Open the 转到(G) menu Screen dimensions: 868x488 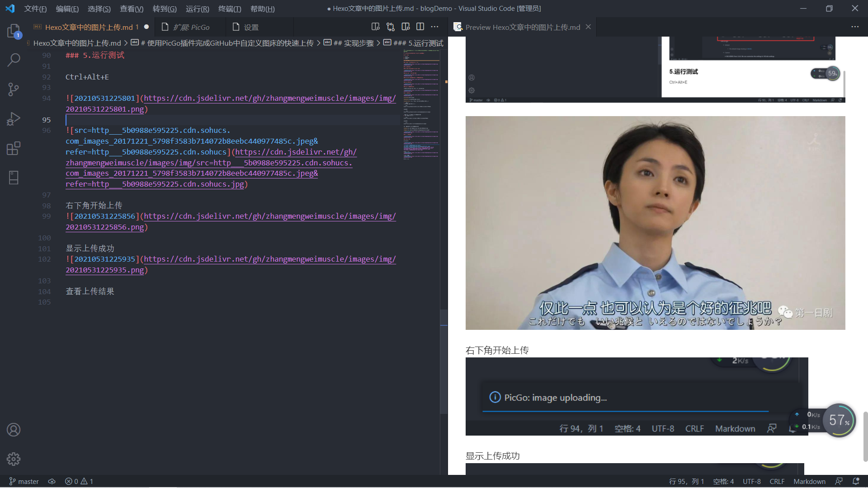[165, 9]
